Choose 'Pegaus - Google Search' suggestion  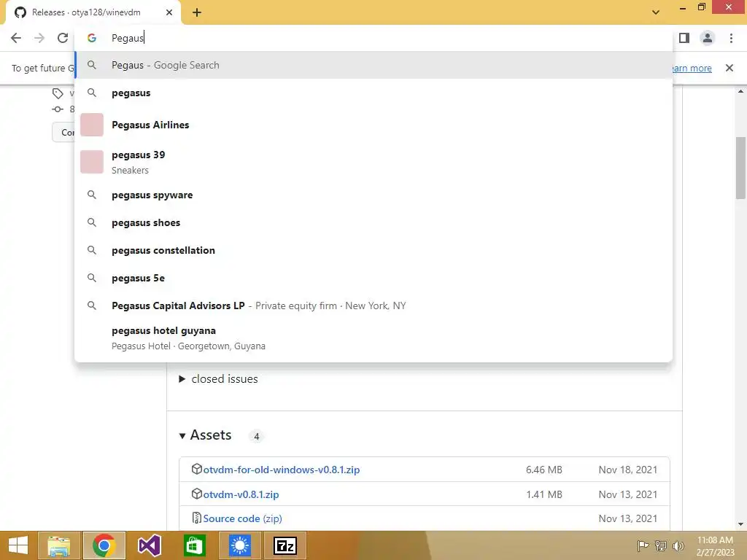[x=374, y=65]
